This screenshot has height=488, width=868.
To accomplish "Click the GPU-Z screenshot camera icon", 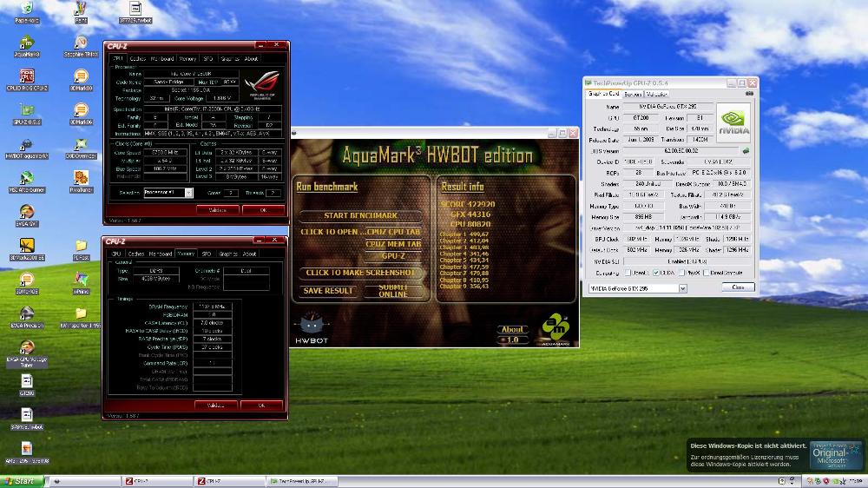I will (x=749, y=94).
